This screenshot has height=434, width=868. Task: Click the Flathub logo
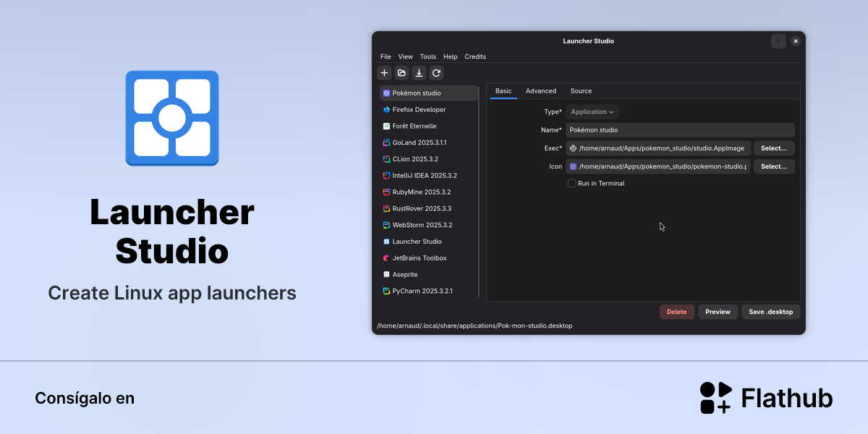tap(766, 398)
